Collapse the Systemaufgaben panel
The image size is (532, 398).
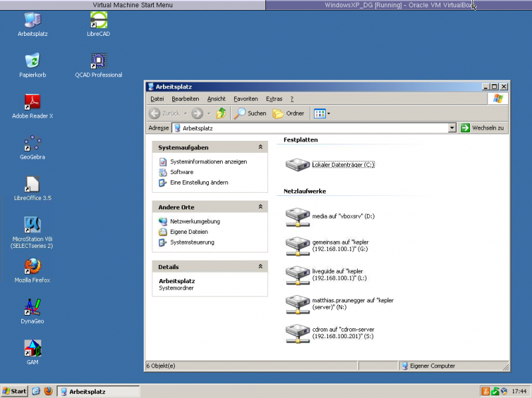tap(260, 147)
